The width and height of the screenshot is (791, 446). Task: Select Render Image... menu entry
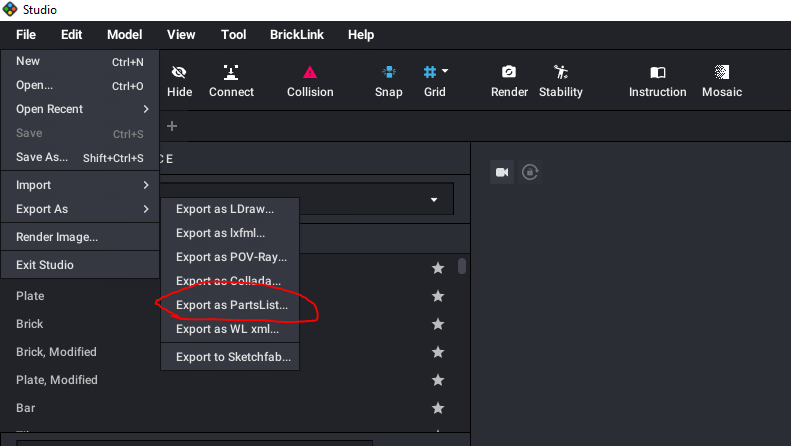(80, 237)
